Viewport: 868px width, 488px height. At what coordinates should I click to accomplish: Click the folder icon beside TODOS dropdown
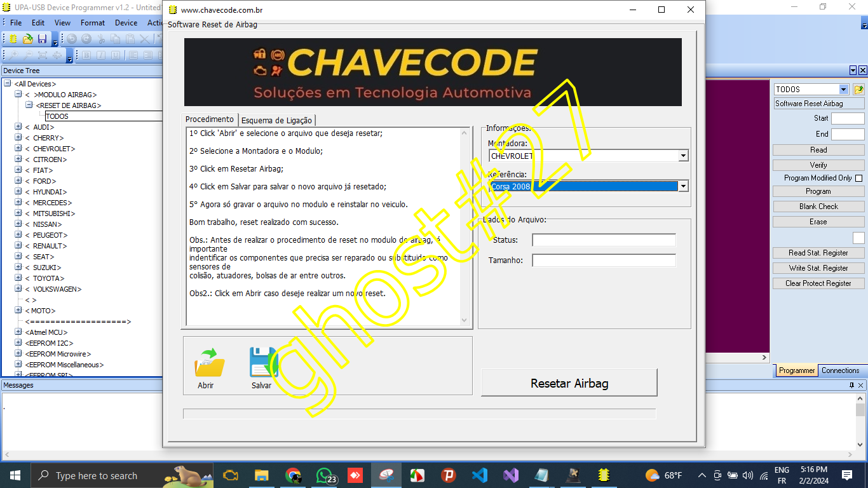[x=859, y=90]
